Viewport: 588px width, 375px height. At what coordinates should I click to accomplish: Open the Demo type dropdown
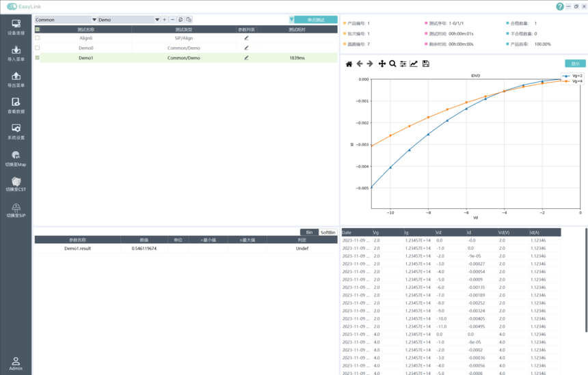click(129, 20)
